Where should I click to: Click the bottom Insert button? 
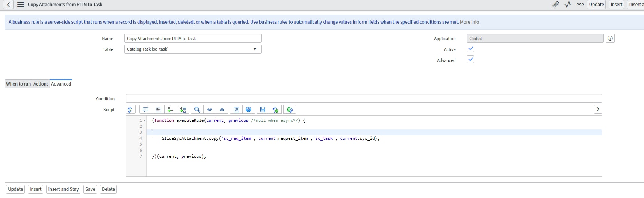click(36, 189)
